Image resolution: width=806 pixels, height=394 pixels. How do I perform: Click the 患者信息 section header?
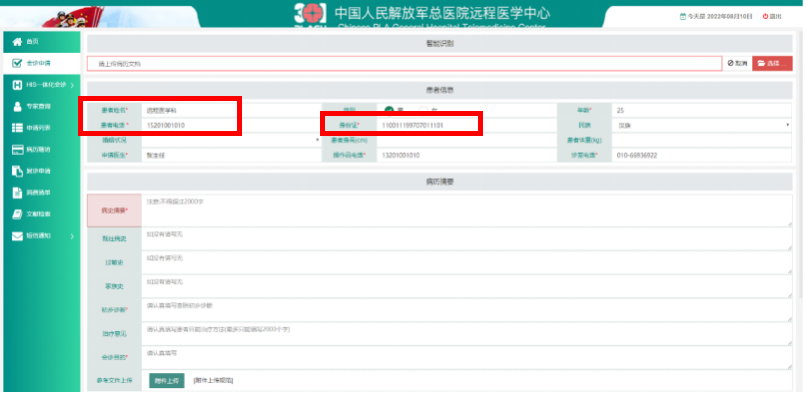439,90
